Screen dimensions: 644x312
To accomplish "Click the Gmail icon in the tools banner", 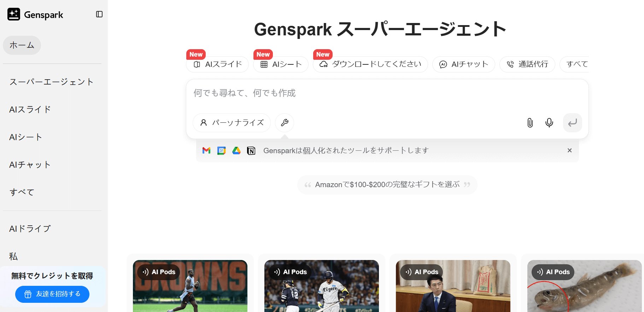I will [206, 151].
